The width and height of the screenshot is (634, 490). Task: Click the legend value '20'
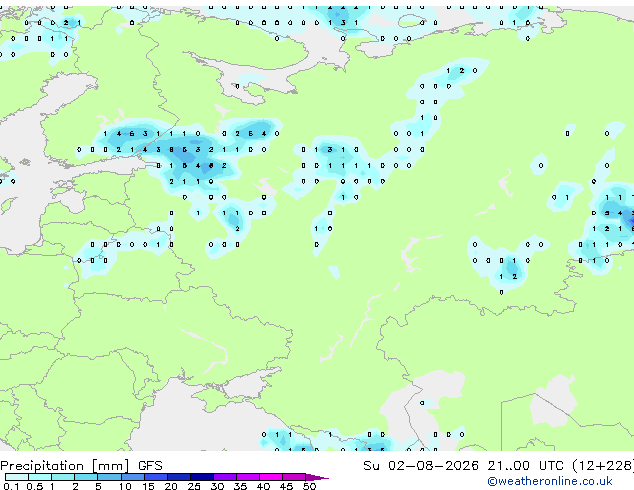pyautogui.click(x=171, y=486)
